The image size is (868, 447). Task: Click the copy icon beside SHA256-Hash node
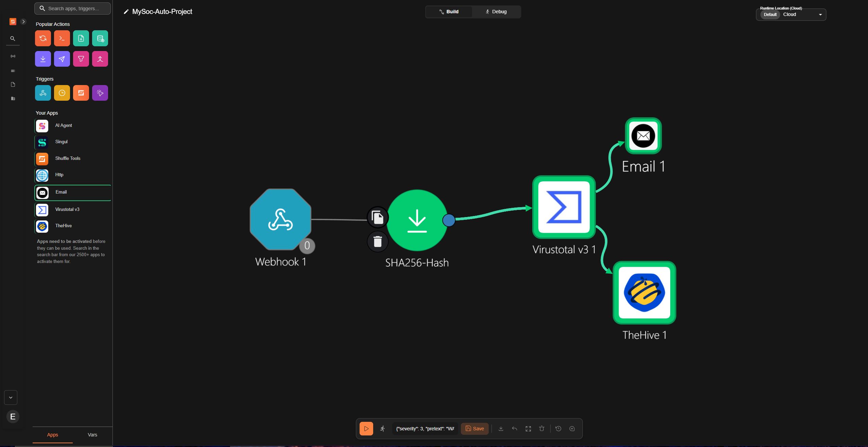tap(378, 217)
